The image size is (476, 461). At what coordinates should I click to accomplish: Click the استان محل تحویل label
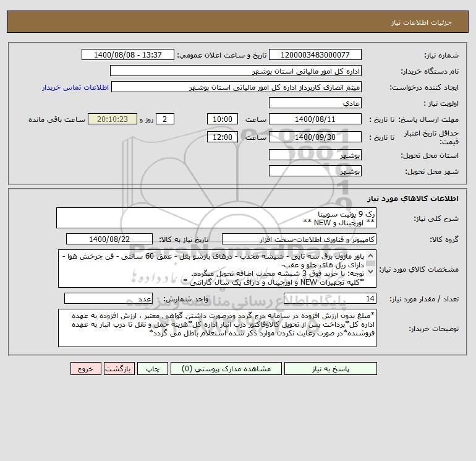pos(430,155)
